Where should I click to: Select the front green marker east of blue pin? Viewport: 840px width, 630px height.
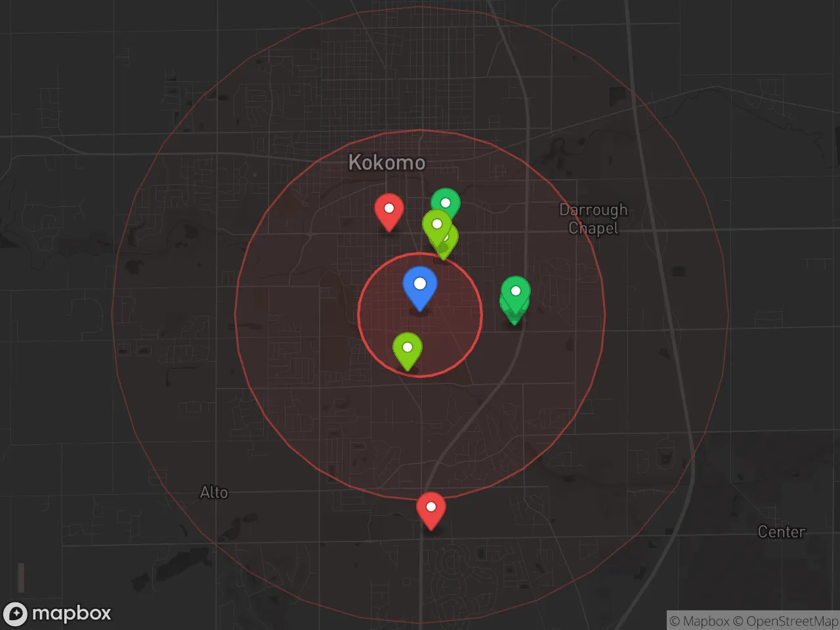point(516,293)
